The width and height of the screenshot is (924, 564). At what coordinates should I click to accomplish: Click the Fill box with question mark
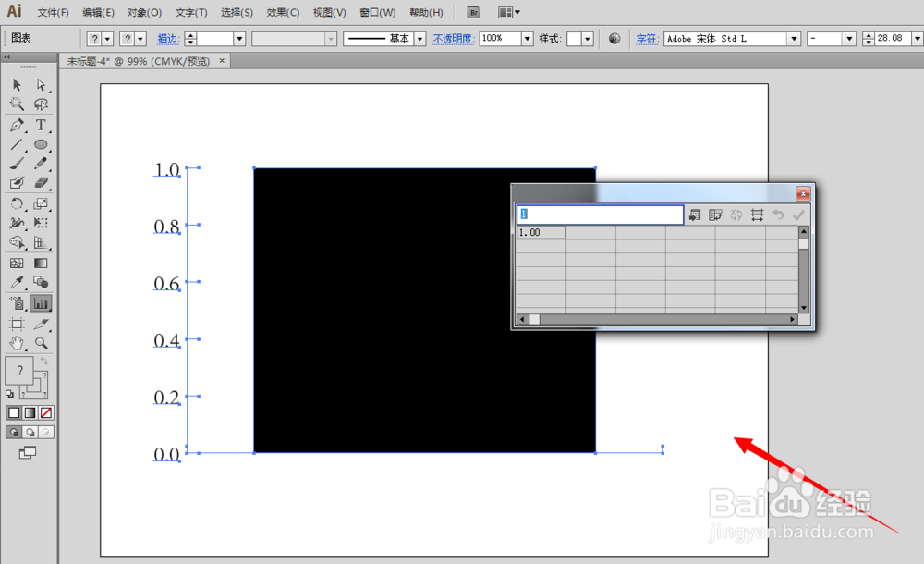coord(18,371)
